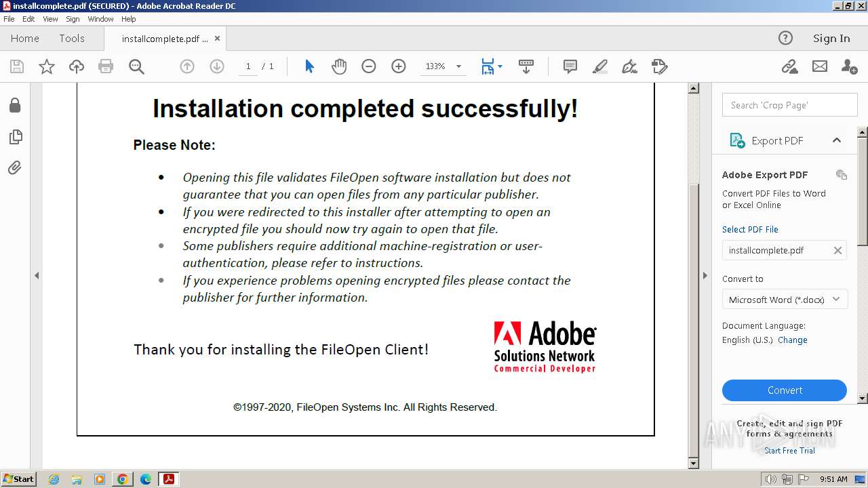Click the Stamp tool icon
Image resolution: width=868 pixels, height=488 pixels.
tap(660, 66)
